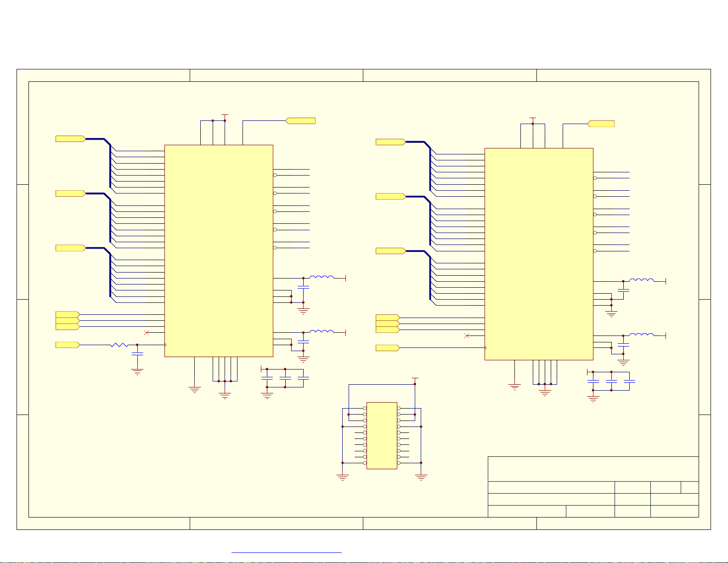Select the upper inductor right of the right IC
The width and height of the screenshot is (728, 563).
point(641,280)
